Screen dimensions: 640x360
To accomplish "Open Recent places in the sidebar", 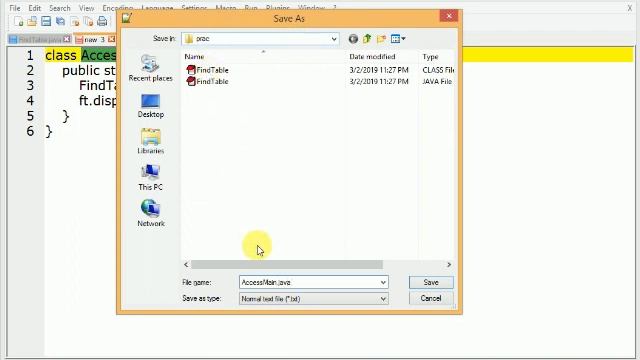I will pyautogui.click(x=150, y=68).
